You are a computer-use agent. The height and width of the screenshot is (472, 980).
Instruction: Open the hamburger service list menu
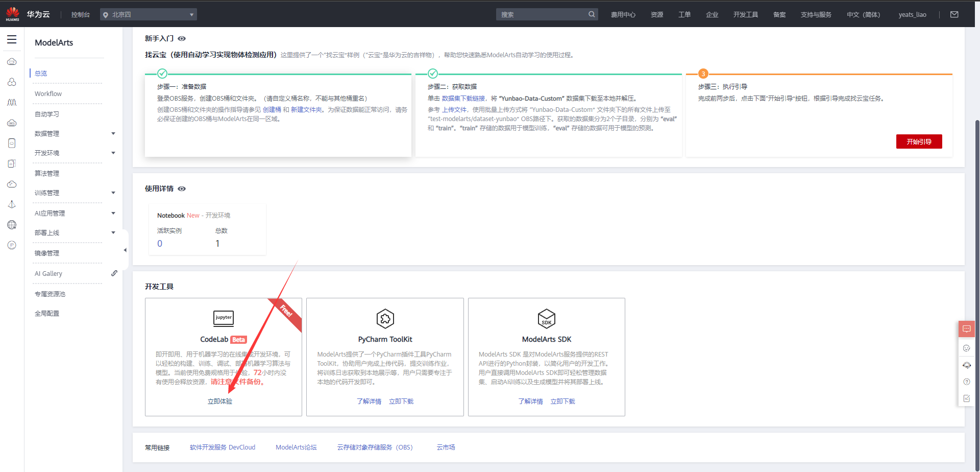tap(12, 40)
